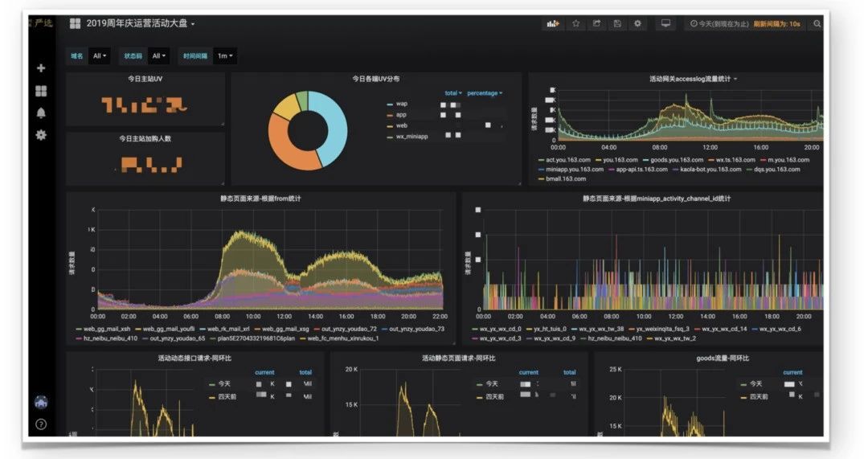Image resolution: width=868 pixels, height=459 pixels.
Task: Sort pie legend by percentage column header
Action: [485, 93]
